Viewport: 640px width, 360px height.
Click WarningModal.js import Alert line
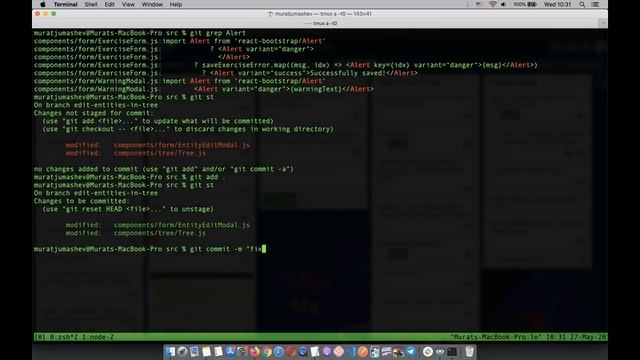[180, 81]
